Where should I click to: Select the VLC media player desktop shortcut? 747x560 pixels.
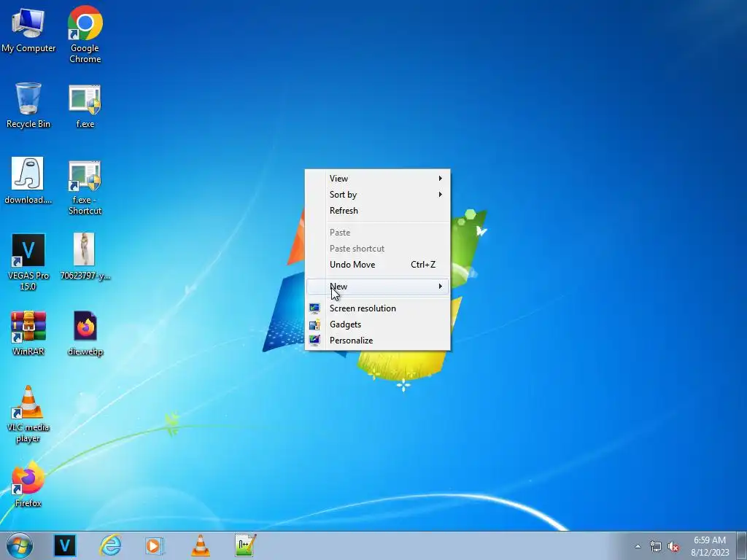pos(28,414)
